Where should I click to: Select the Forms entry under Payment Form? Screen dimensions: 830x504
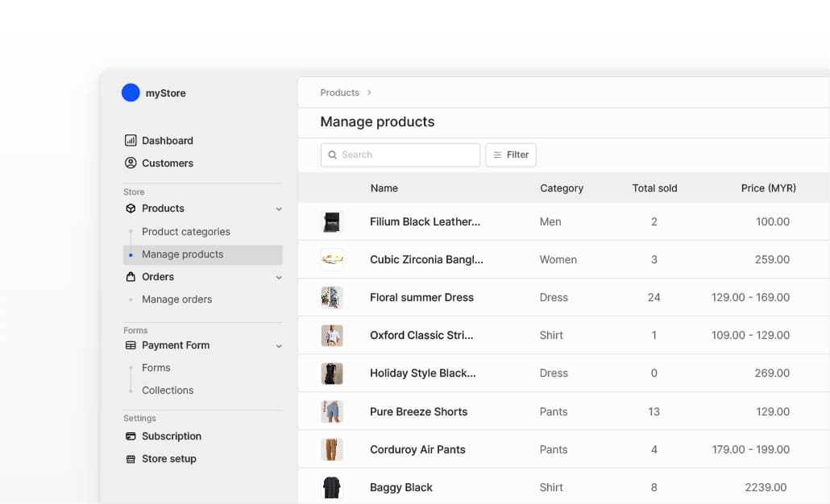(x=156, y=367)
